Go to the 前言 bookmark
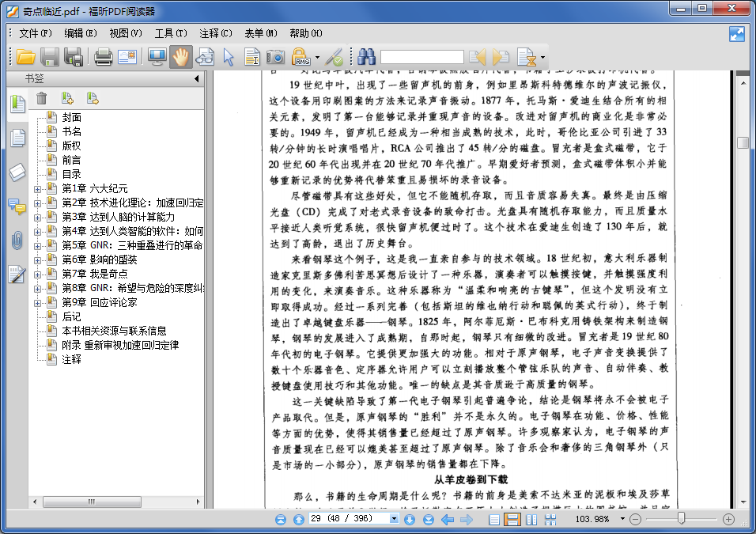Screen dimensions: 756x534 click(x=71, y=160)
